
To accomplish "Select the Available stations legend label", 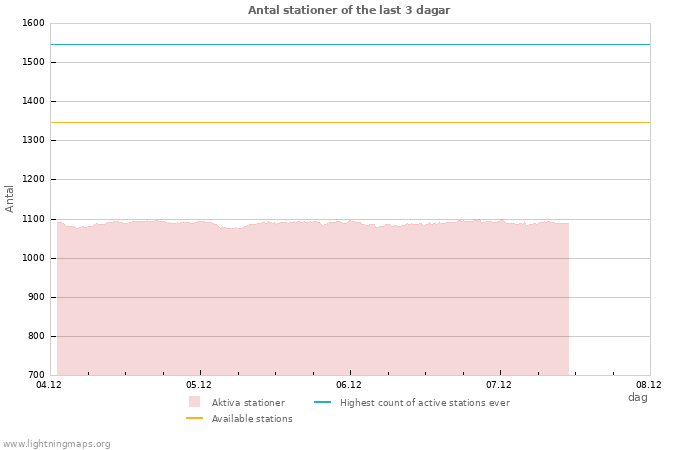I will [252, 419].
